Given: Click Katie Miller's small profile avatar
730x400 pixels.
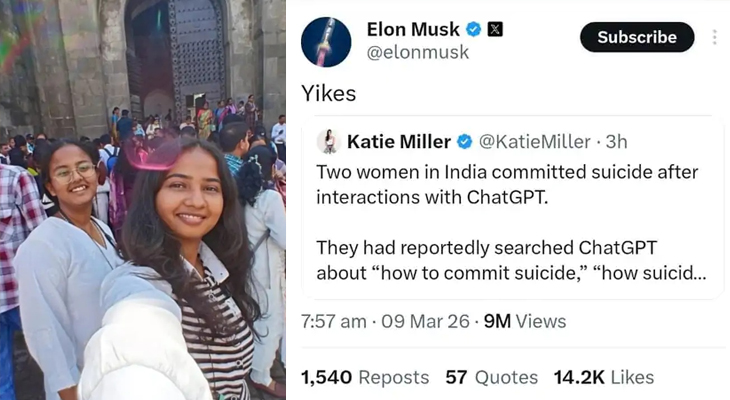Looking at the screenshot, I should pos(329,142).
